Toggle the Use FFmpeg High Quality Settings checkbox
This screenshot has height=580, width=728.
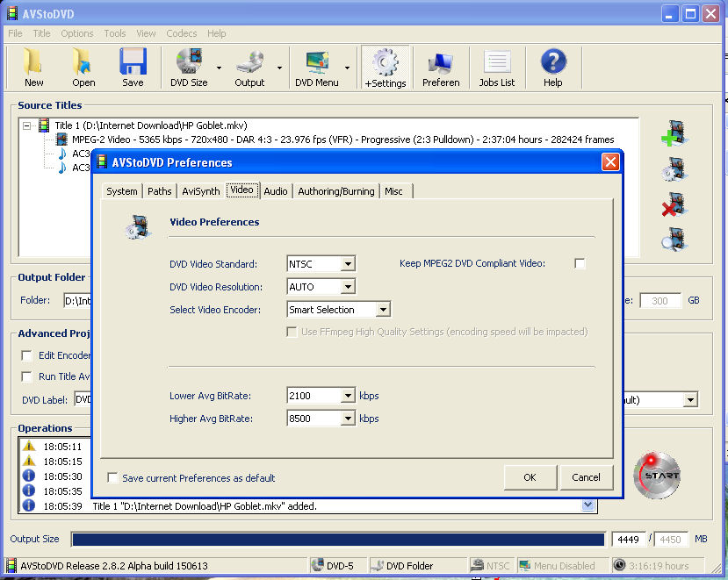pos(292,332)
